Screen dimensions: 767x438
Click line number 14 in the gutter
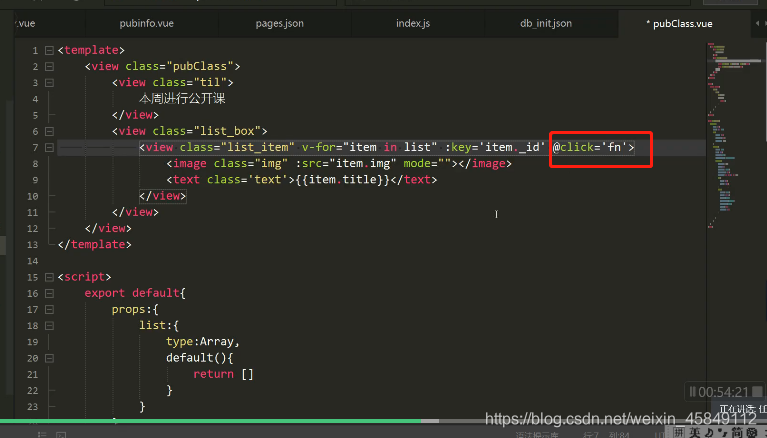tap(33, 261)
